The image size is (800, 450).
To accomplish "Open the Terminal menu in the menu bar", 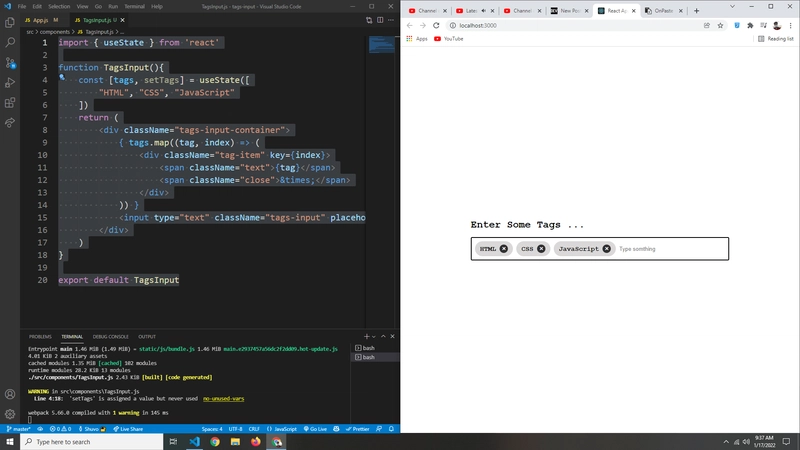I will click(x=134, y=7).
